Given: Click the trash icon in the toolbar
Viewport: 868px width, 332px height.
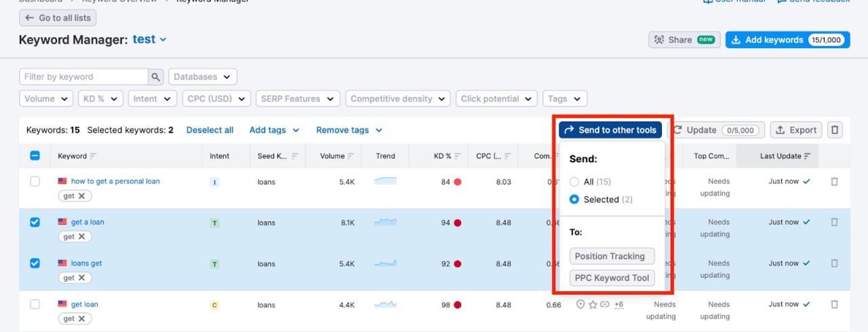Looking at the screenshot, I should [x=835, y=130].
